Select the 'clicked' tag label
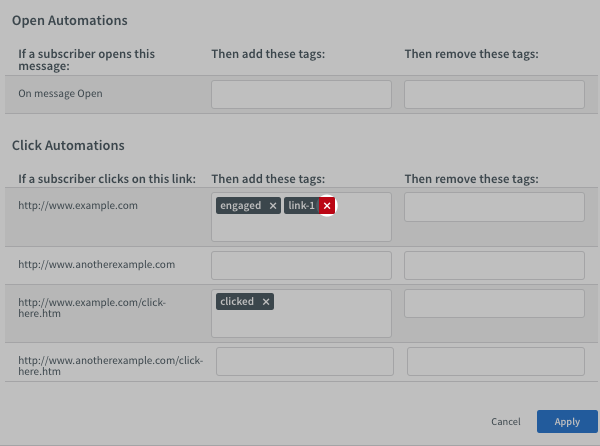 point(237,301)
